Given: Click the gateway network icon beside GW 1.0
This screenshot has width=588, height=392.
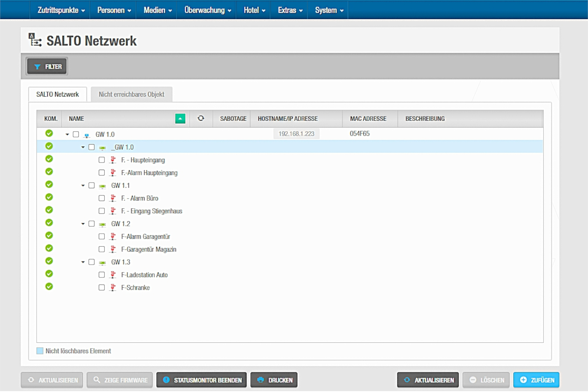Looking at the screenshot, I should 87,135.
